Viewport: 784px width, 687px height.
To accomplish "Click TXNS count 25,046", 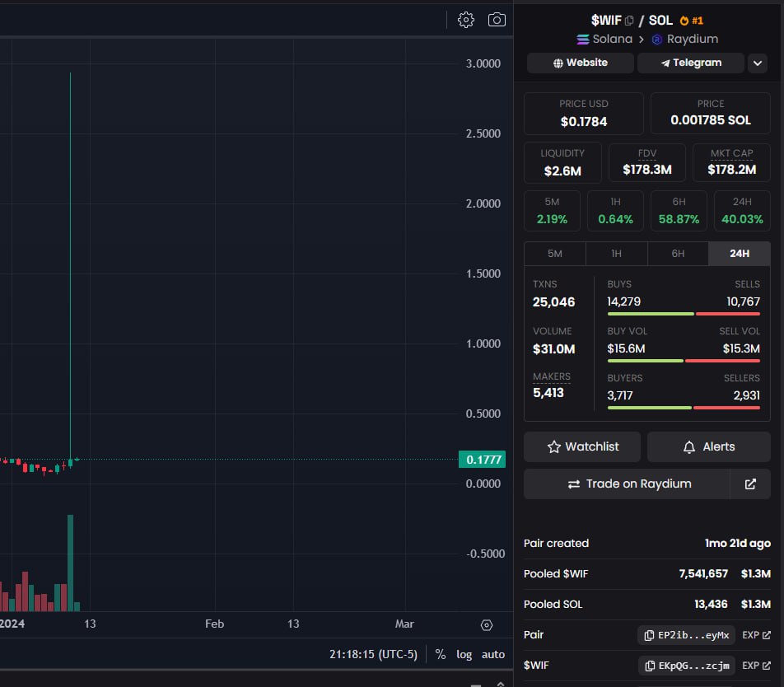I will (x=553, y=302).
